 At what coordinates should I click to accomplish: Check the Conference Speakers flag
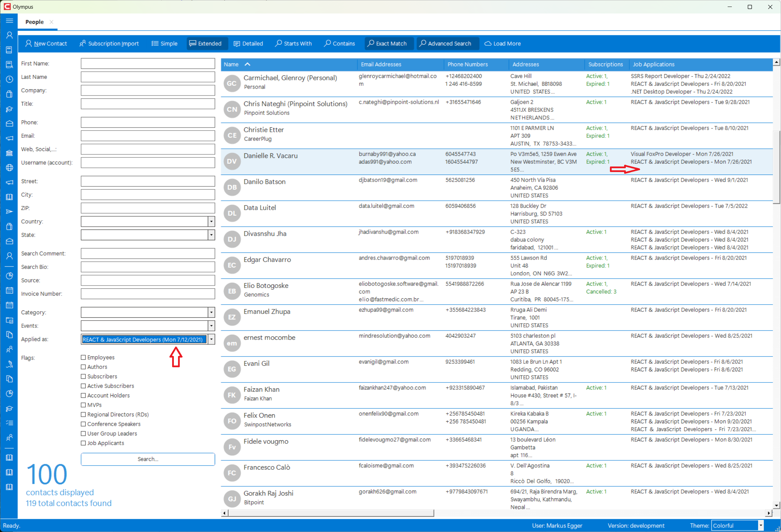(x=83, y=424)
